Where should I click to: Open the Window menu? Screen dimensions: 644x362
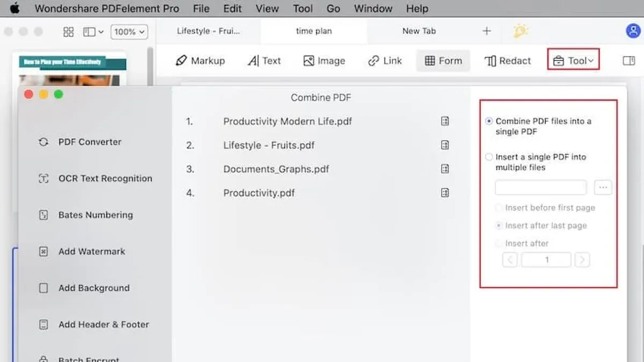[x=373, y=9]
